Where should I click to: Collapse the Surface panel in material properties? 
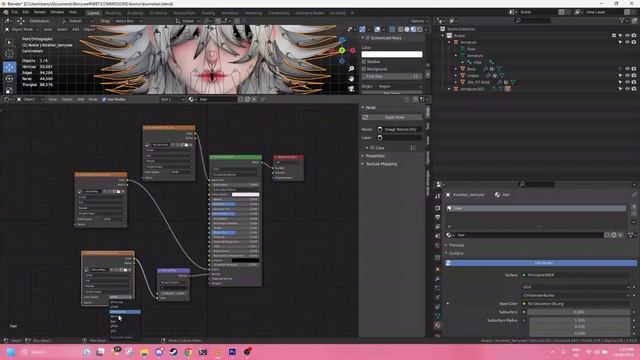pos(456,253)
